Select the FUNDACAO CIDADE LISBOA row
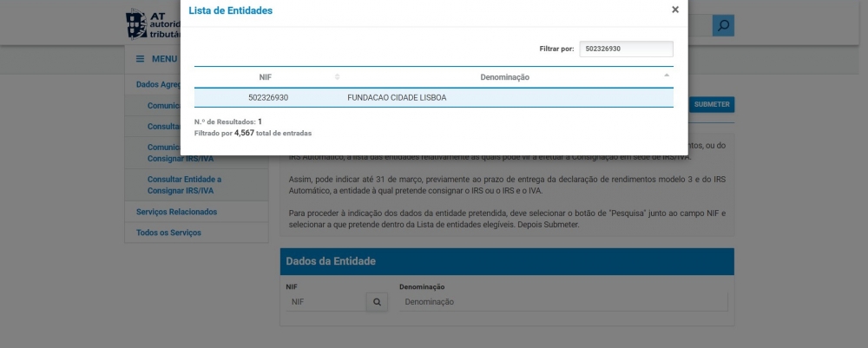 click(433, 98)
